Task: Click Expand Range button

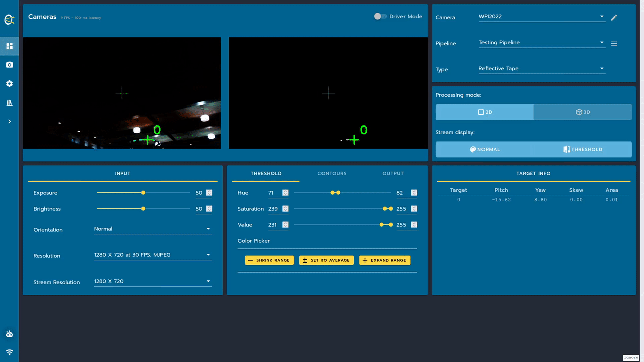Action: [385, 260]
